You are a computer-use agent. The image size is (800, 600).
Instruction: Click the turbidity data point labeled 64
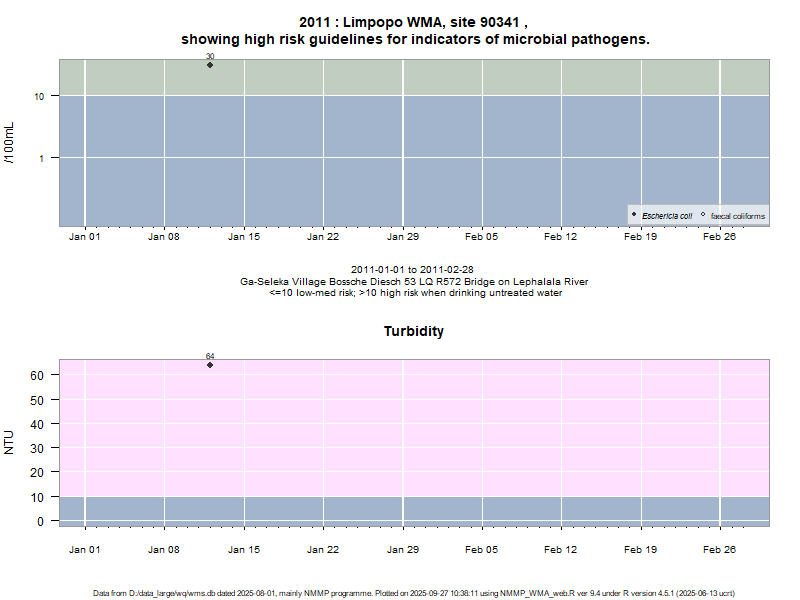coord(210,365)
